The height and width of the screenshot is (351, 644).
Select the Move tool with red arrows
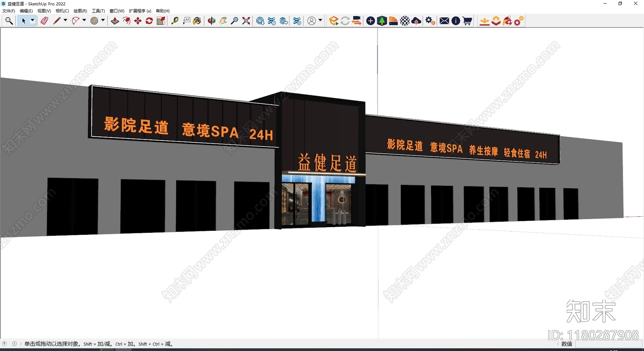(138, 21)
